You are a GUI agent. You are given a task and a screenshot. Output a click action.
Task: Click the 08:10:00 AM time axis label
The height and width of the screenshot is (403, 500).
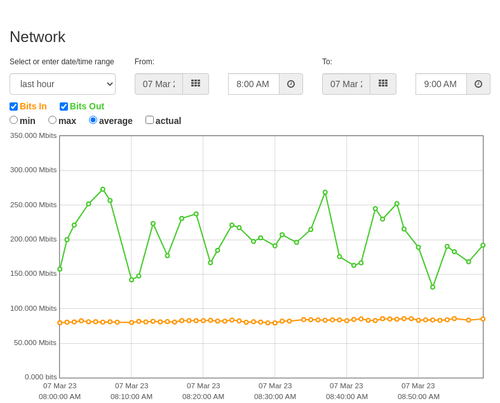tap(131, 397)
